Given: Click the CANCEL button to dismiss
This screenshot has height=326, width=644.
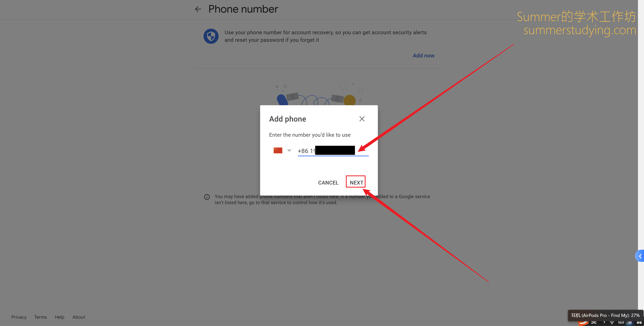Looking at the screenshot, I should pos(328,182).
